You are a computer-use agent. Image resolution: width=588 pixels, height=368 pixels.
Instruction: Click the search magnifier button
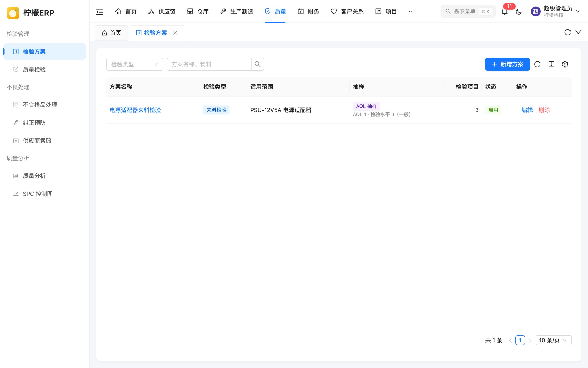[257, 64]
